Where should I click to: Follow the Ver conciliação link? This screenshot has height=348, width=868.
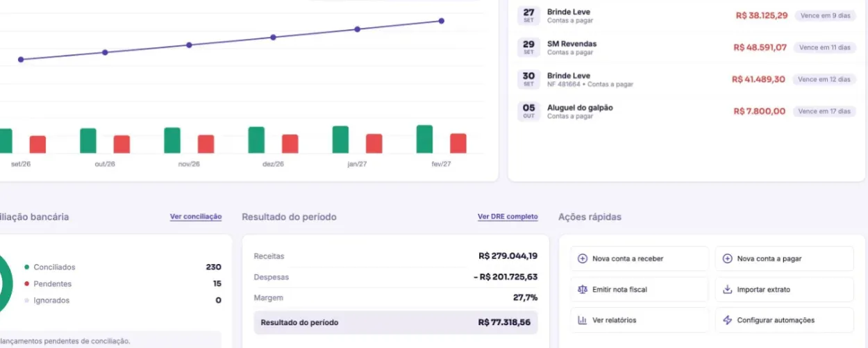point(196,217)
